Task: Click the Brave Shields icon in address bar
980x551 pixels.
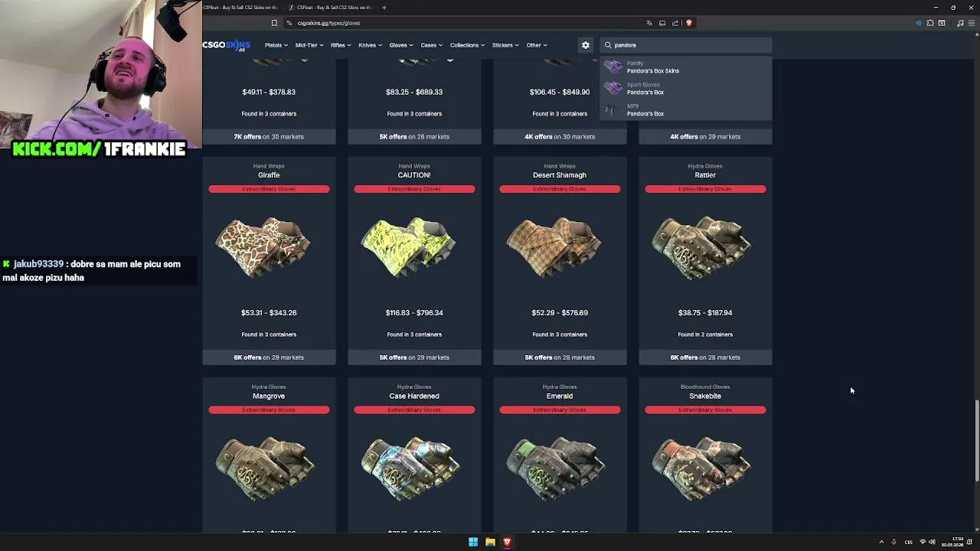Action: click(688, 23)
